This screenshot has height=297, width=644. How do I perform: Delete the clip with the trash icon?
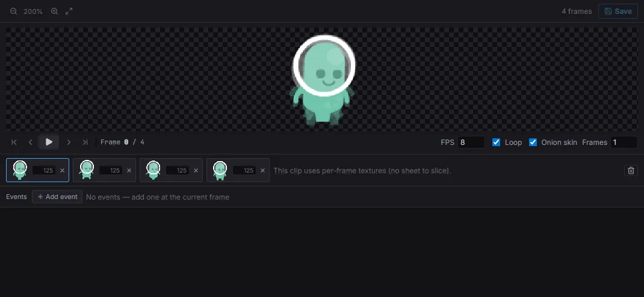[631, 170]
